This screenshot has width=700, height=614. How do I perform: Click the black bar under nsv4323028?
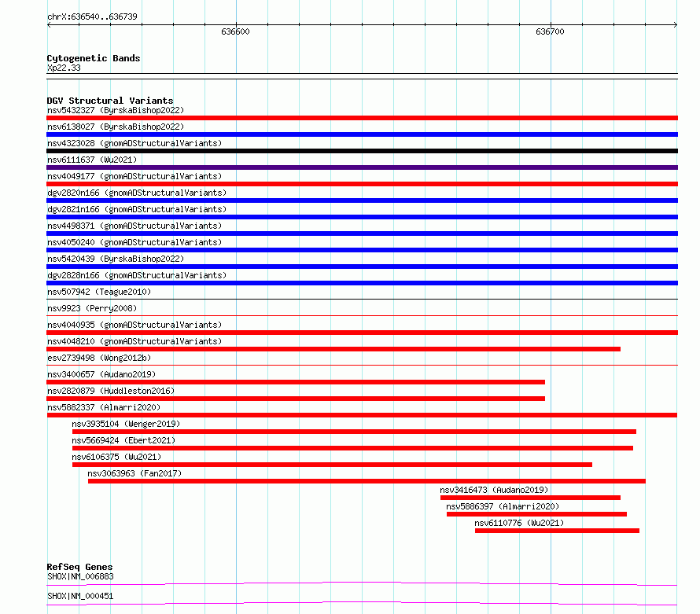[x=362, y=151]
